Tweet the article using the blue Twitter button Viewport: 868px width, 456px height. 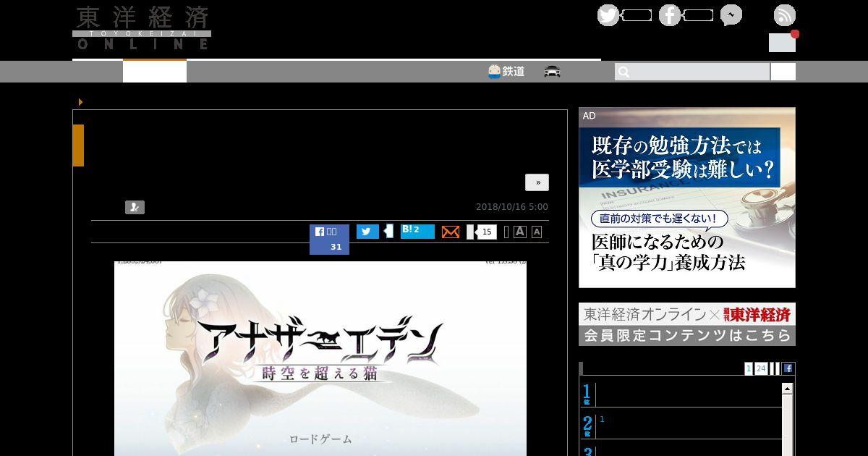coord(367,232)
